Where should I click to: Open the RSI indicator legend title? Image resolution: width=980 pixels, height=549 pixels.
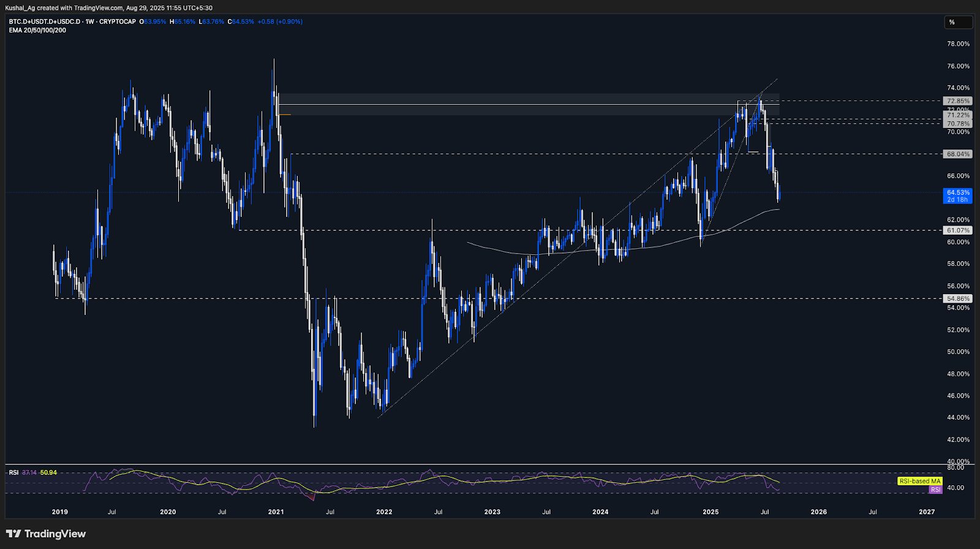tap(13, 472)
